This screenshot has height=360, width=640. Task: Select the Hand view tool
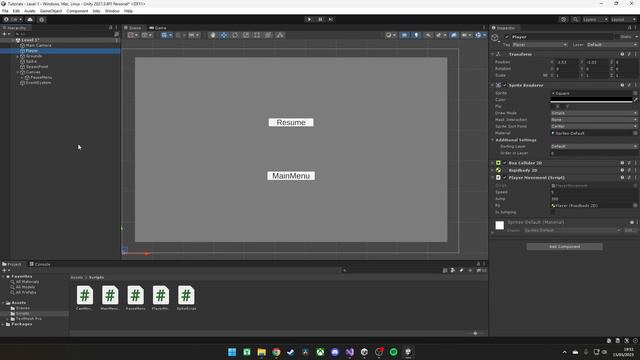[x=213, y=35]
